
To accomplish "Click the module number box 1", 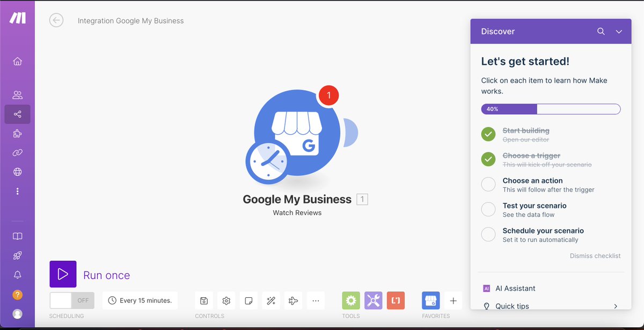I will pyautogui.click(x=362, y=200).
